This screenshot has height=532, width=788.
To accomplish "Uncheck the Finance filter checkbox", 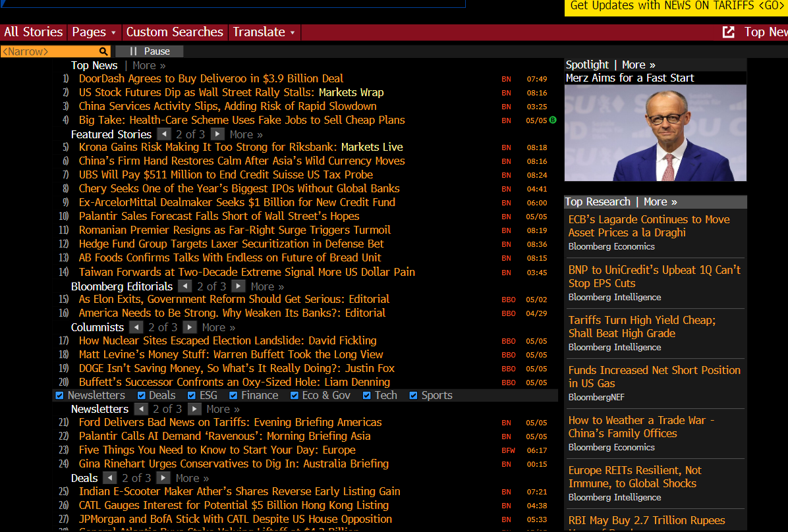I will pos(233,395).
